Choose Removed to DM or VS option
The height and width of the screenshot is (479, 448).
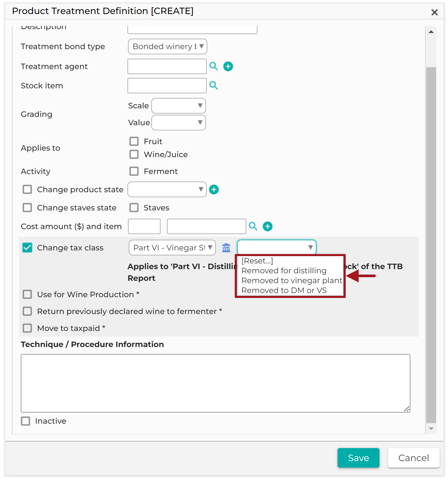(284, 290)
